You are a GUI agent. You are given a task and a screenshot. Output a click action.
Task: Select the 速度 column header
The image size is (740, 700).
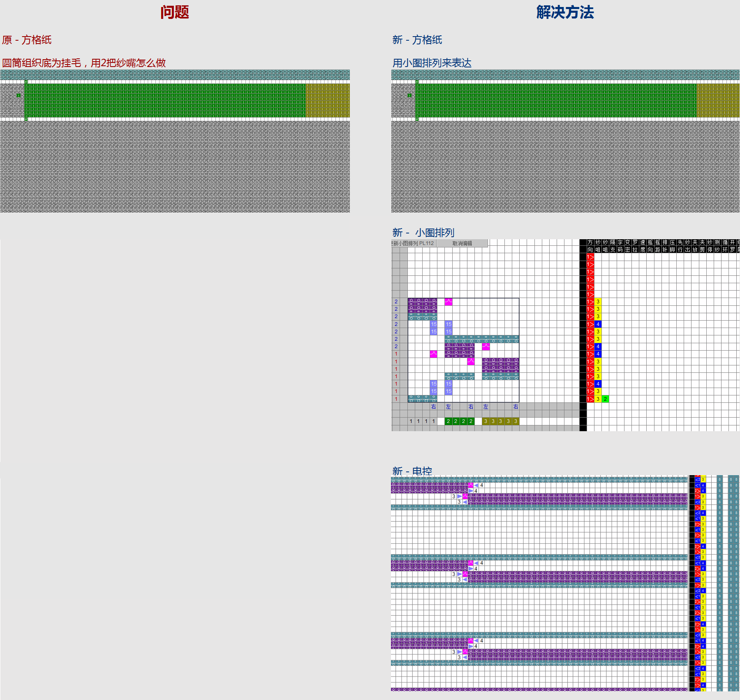(x=643, y=246)
